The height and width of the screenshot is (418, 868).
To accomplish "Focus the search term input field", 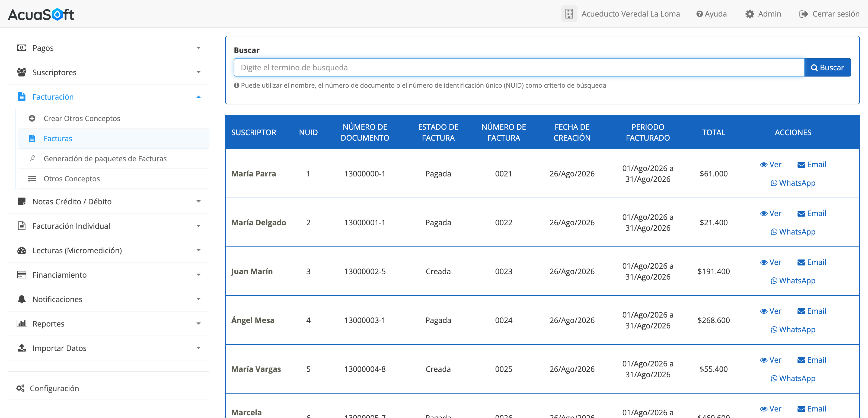I will coord(519,67).
